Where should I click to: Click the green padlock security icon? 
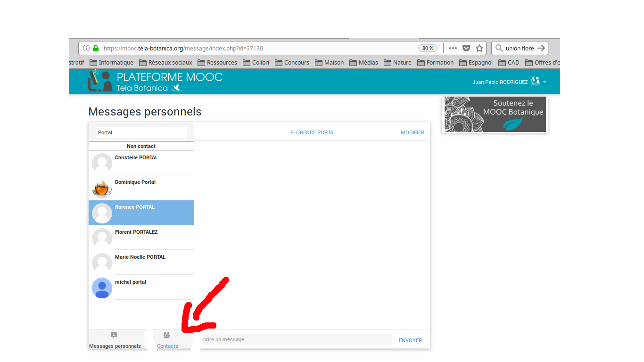click(x=96, y=48)
